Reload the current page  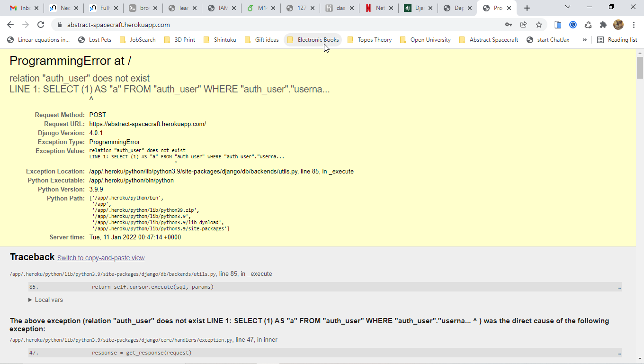click(x=41, y=25)
